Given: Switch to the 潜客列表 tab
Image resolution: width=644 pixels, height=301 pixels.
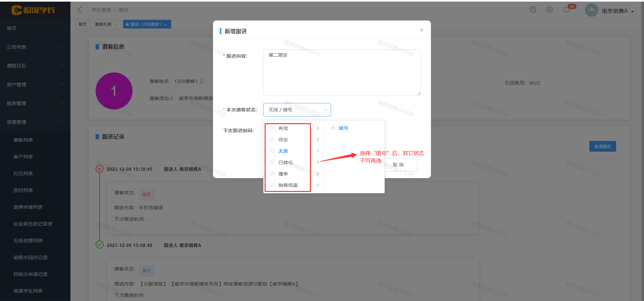Looking at the screenshot, I should coord(103,24).
